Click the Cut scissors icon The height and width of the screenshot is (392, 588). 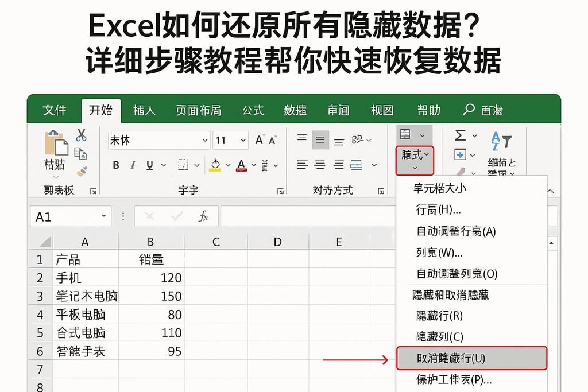pyautogui.click(x=81, y=135)
